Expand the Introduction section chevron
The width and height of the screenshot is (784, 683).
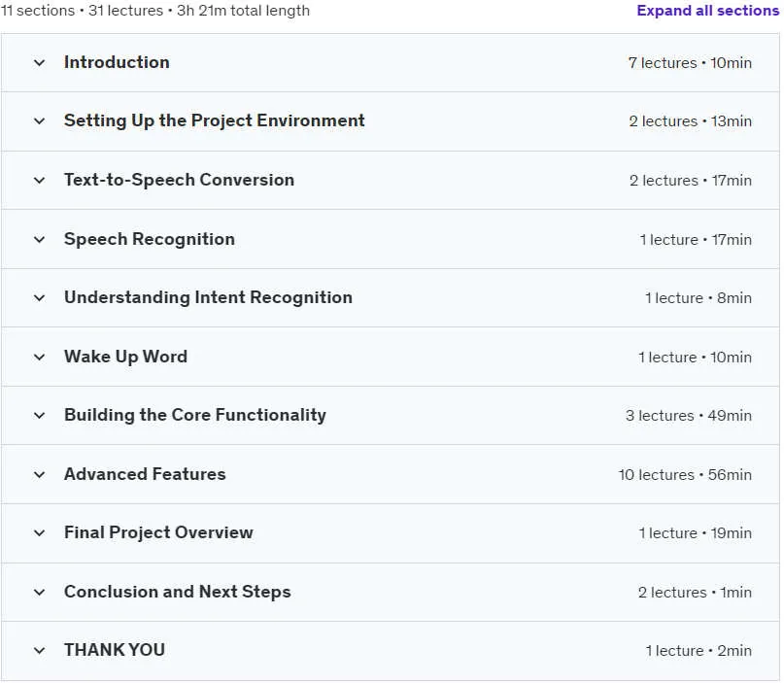39,63
